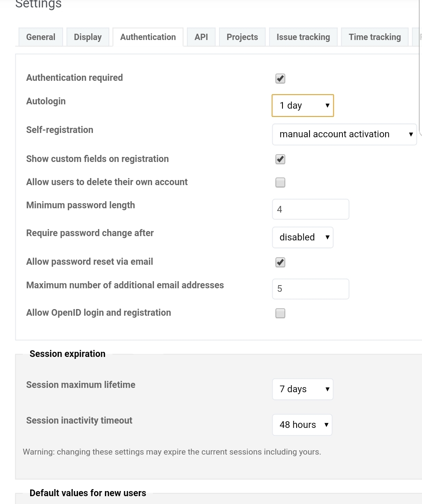Open the Session inactivity timeout dropdown
Screen dimensions: 422x504
point(302,425)
